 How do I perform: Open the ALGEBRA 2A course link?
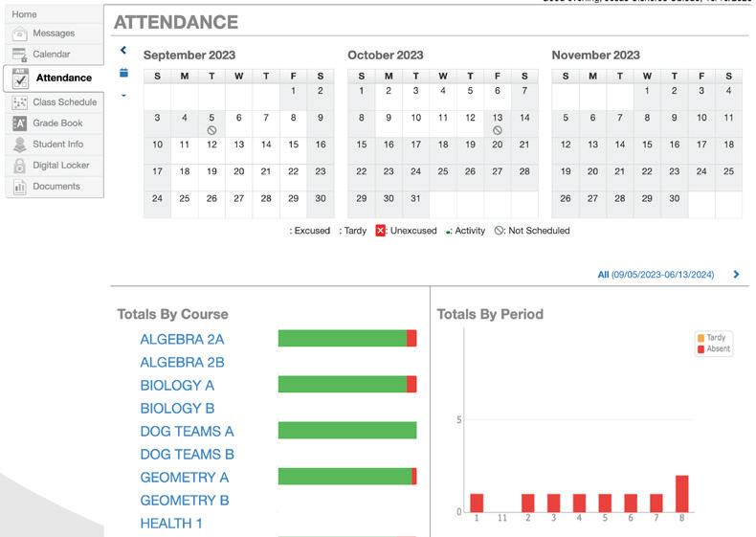tap(182, 339)
